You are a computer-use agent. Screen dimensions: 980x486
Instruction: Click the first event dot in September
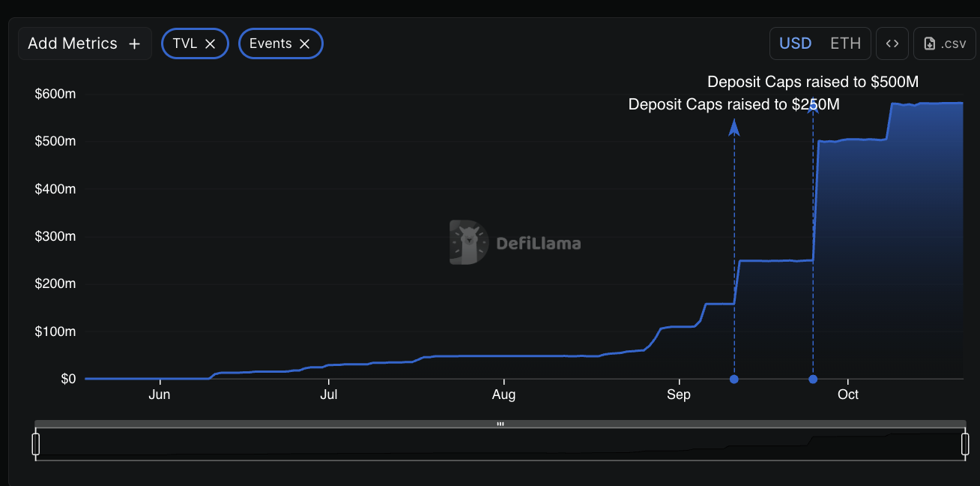pyautogui.click(x=734, y=379)
